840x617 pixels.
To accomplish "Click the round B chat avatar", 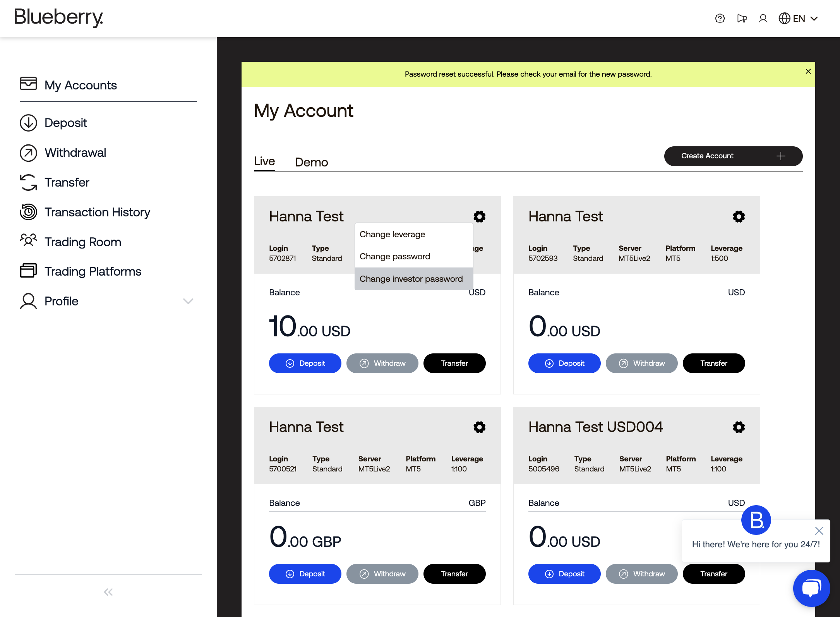I will (x=756, y=520).
